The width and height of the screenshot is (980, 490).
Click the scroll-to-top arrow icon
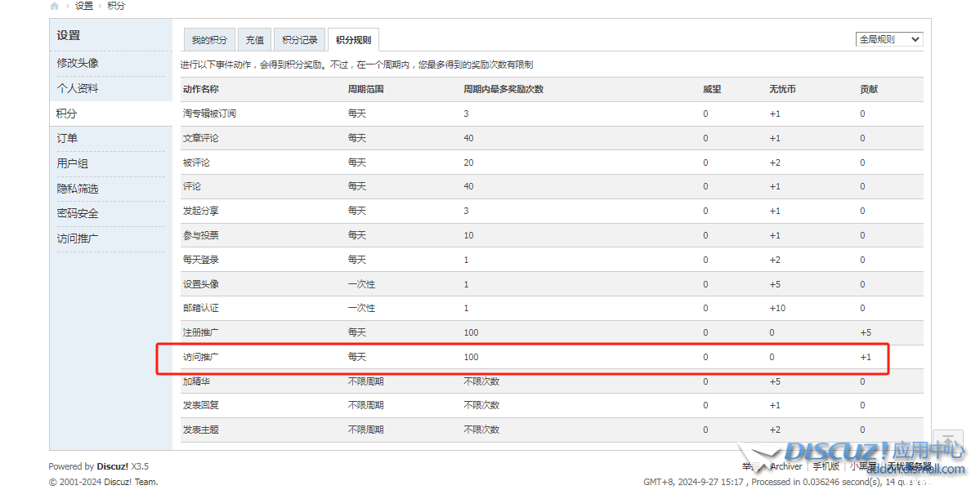point(947,442)
